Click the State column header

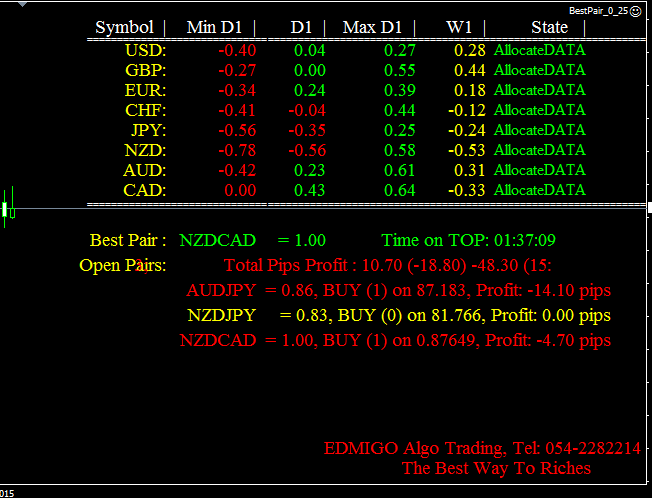point(549,27)
